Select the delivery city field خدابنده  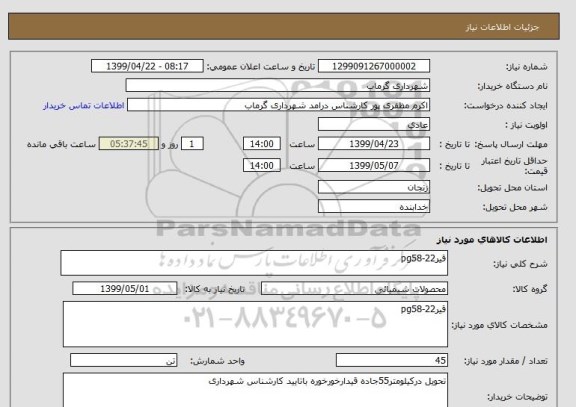pyautogui.click(x=374, y=206)
